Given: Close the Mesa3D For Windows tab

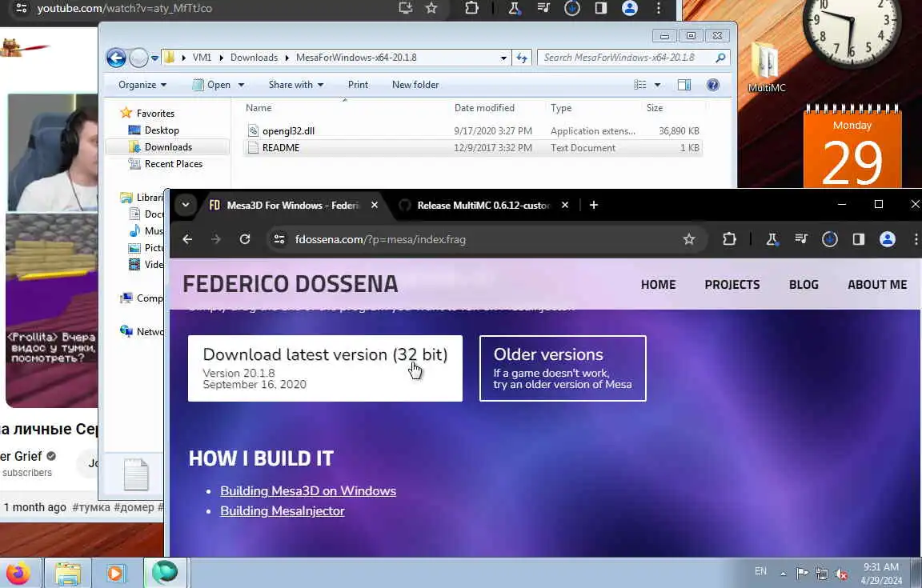Looking at the screenshot, I should [x=374, y=206].
